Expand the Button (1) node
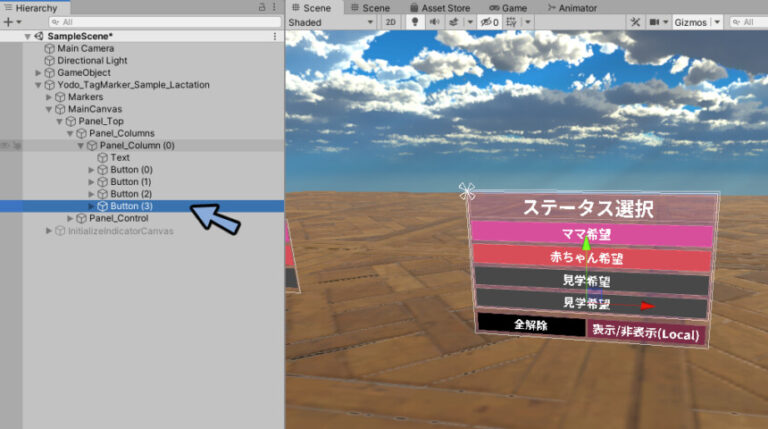The height and width of the screenshot is (429, 768). coord(91,182)
